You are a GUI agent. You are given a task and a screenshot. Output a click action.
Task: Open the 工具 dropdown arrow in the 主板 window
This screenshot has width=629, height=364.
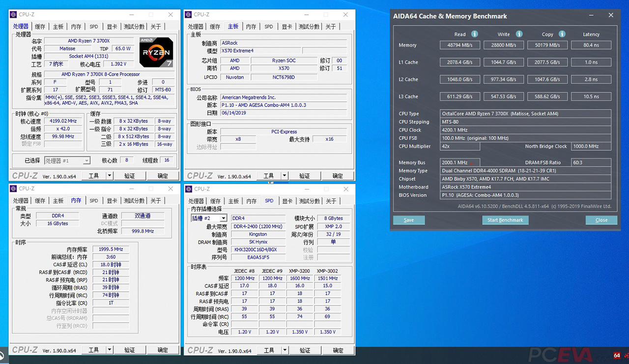pos(284,176)
